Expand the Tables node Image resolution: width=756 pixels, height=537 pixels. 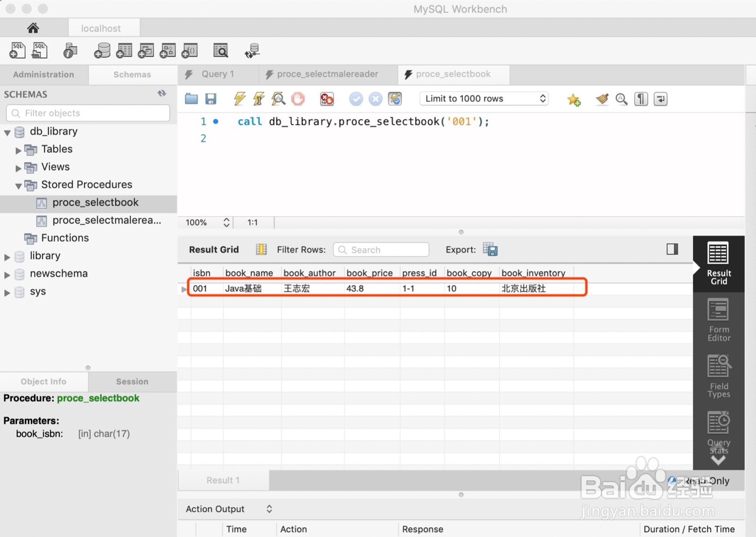pyautogui.click(x=18, y=150)
